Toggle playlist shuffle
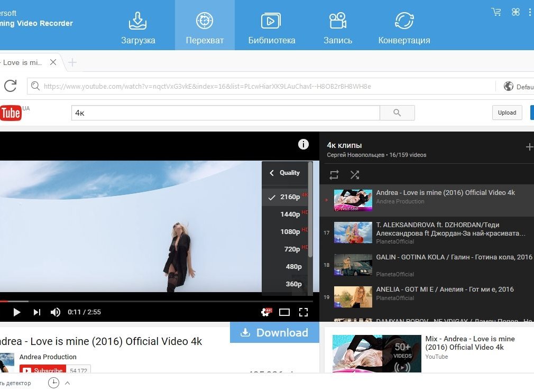 (x=355, y=175)
